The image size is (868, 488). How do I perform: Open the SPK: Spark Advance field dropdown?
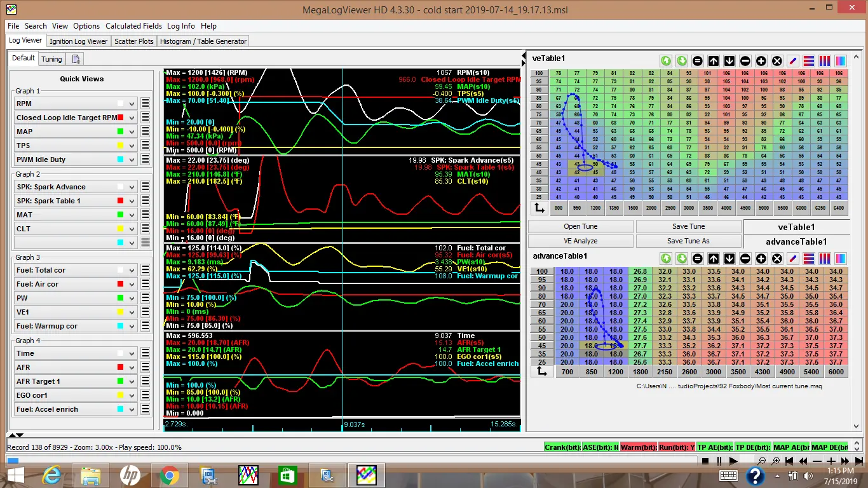coord(132,187)
